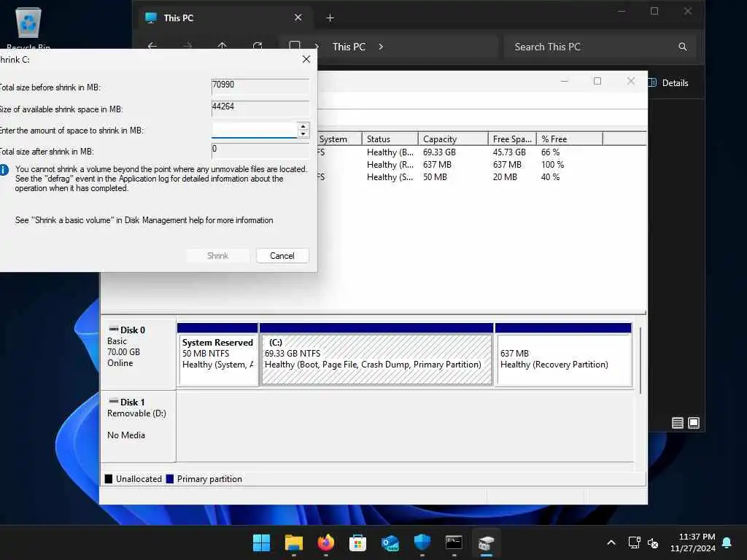Select the 45.73 GB free space cell
Viewport: 747px width, 560px height.
[509, 152]
